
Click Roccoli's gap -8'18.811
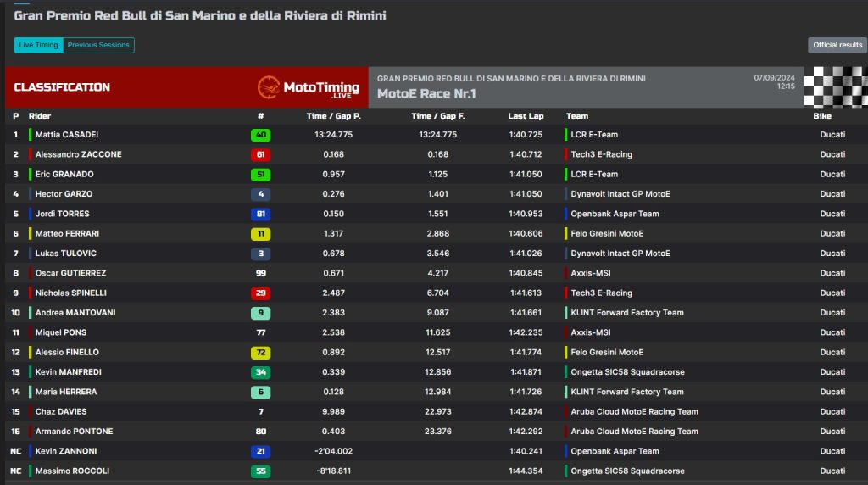click(334, 471)
